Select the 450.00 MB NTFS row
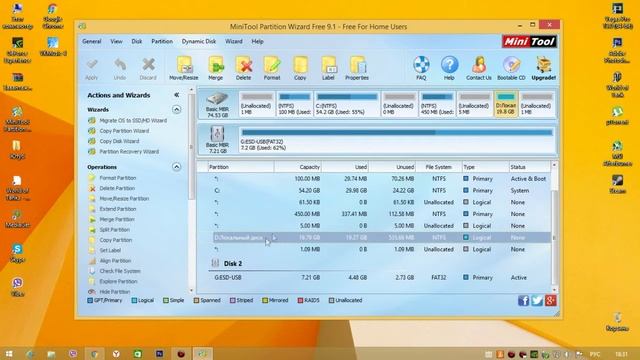The height and width of the screenshot is (360, 640). tap(380, 214)
